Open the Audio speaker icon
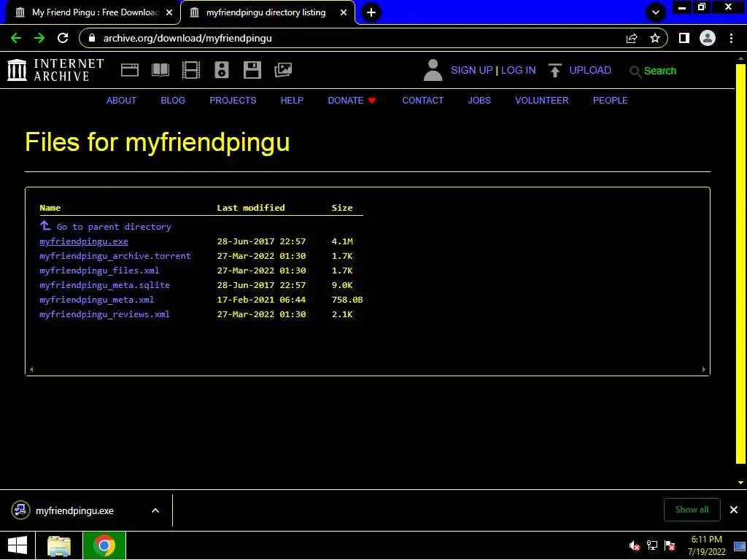 pyautogui.click(x=222, y=70)
